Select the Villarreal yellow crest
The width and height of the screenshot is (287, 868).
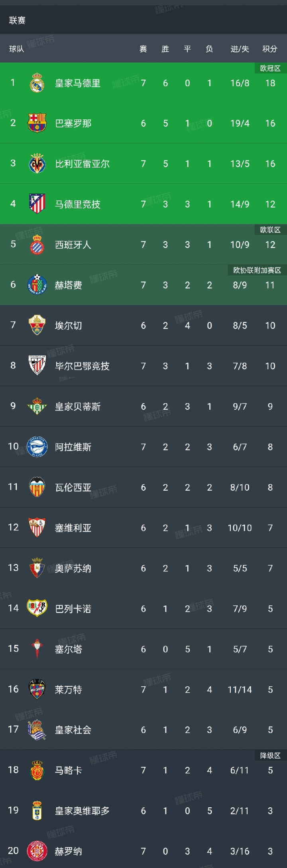(x=37, y=164)
